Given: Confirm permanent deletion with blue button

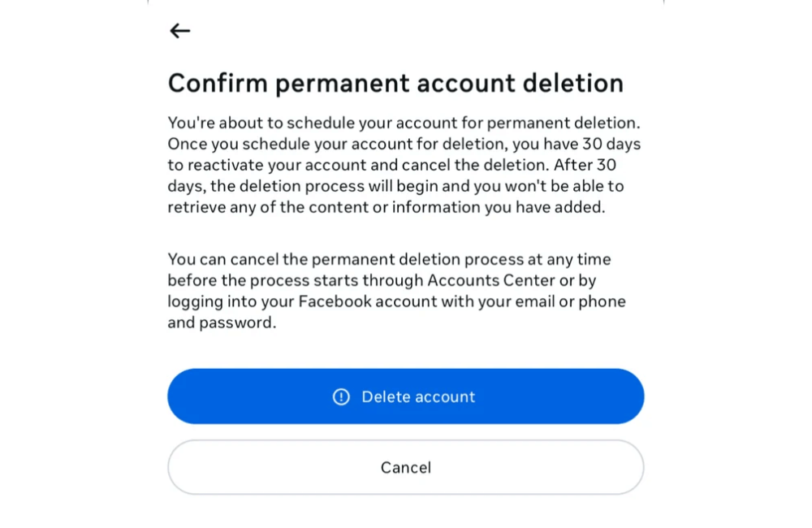Looking at the screenshot, I should (406, 396).
